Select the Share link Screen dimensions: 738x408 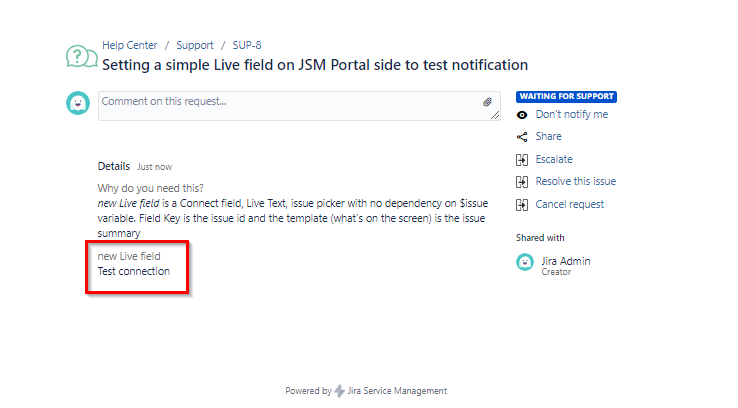pos(548,137)
